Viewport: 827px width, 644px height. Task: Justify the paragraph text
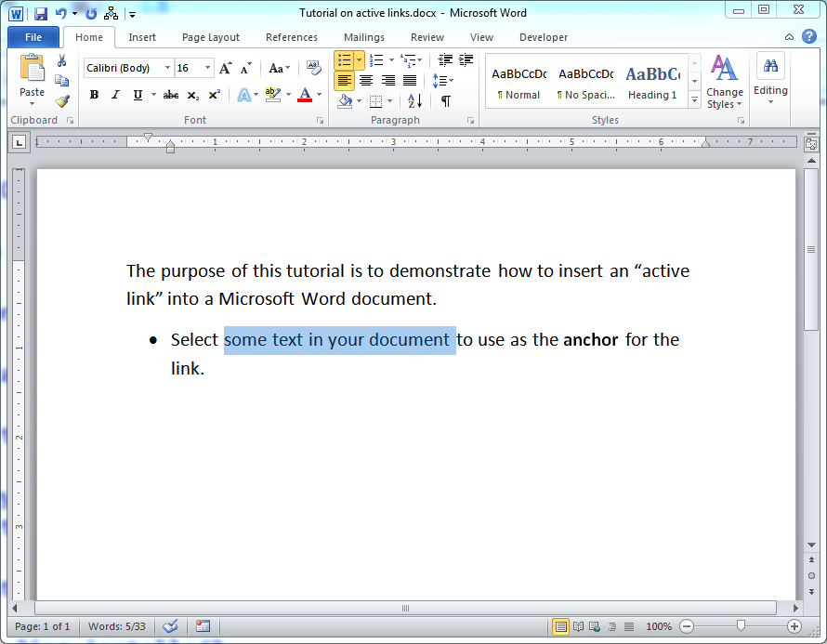pos(410,81)
